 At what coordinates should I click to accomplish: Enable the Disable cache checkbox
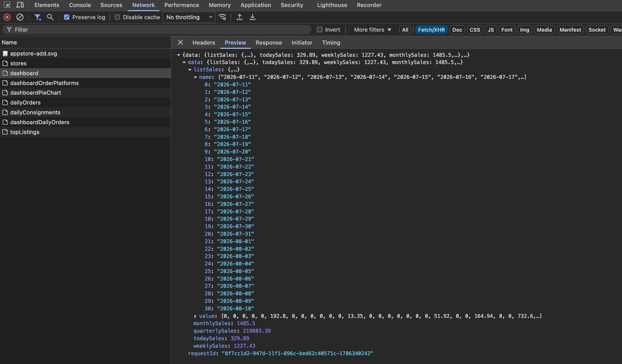[117, 17]
